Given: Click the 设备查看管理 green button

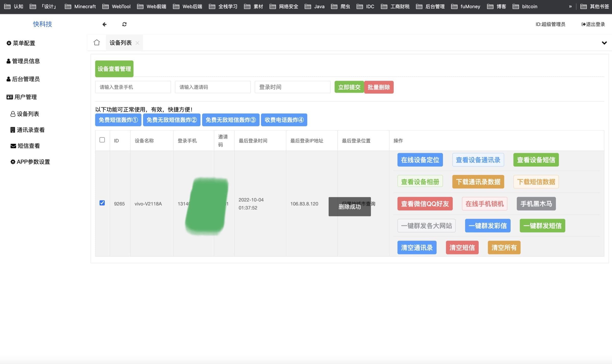Looking at the screenshot, I should pos(114,69).
